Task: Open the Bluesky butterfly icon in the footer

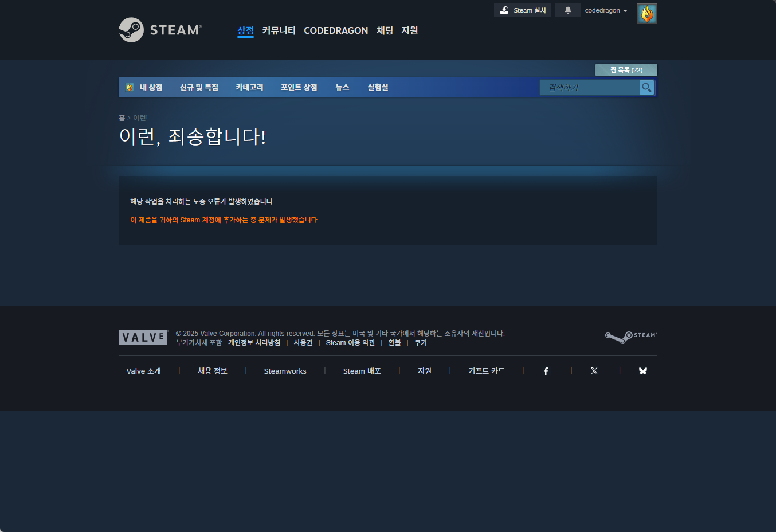Action: (x=643, y=371)
